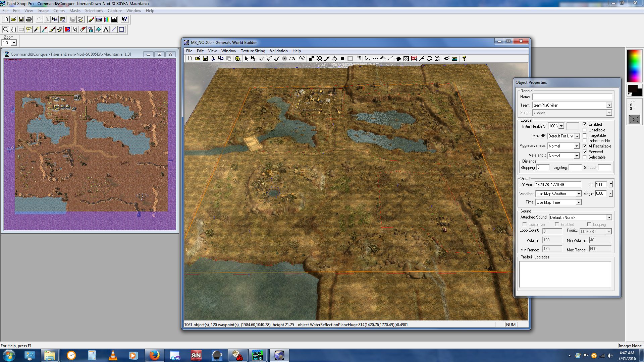Select the World Builder eyedropper tool
Screen dimensions: 644x362
[327, 58]
